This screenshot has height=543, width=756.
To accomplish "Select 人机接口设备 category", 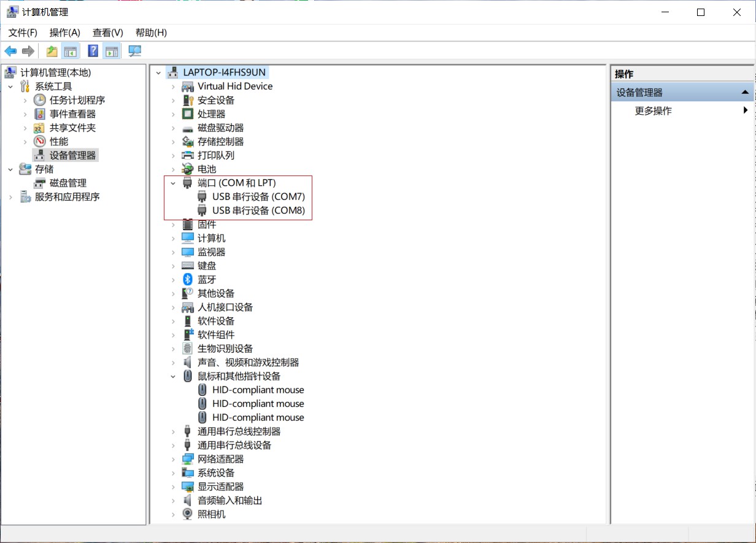I will click(225, 307).
